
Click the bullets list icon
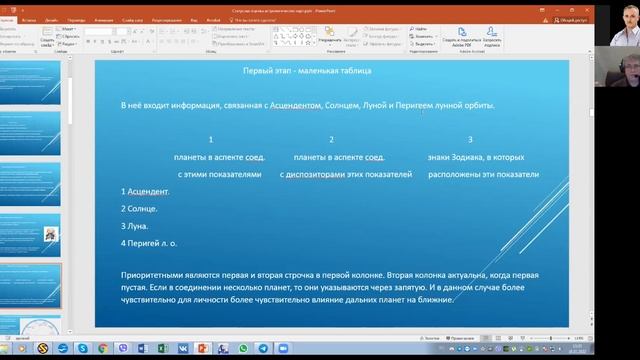pos(163,32)
